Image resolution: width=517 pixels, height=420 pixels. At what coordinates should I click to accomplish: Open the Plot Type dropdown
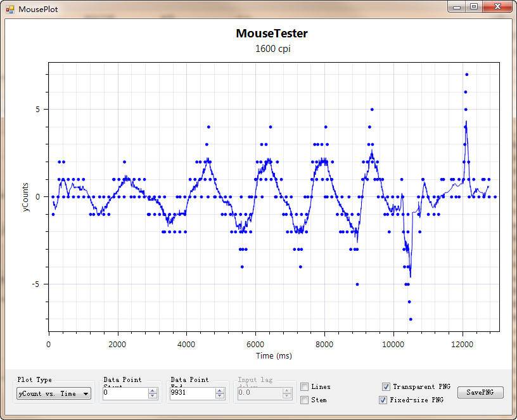coord(86,393)
